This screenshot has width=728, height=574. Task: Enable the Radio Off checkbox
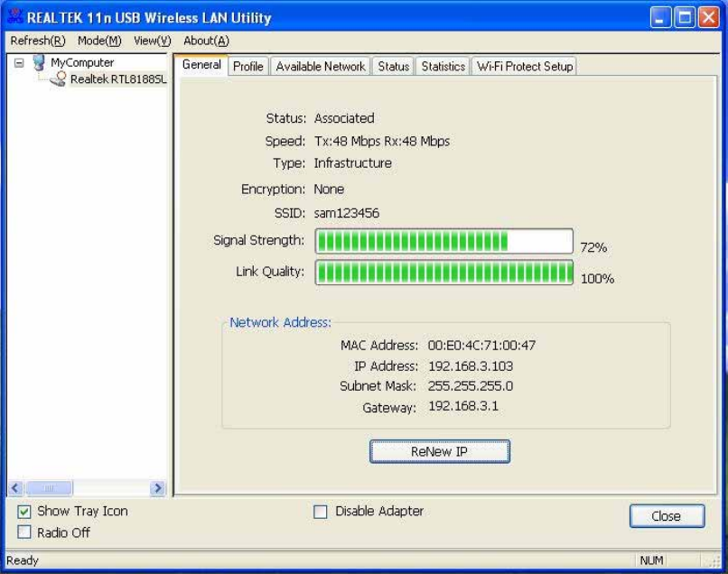(24, 532)
